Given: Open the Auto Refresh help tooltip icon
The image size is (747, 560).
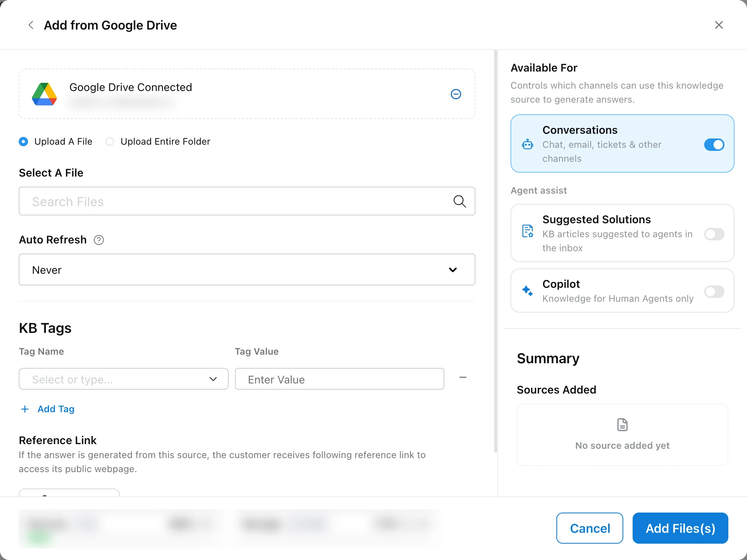Looking at the screenshot, I should point(99,240).
